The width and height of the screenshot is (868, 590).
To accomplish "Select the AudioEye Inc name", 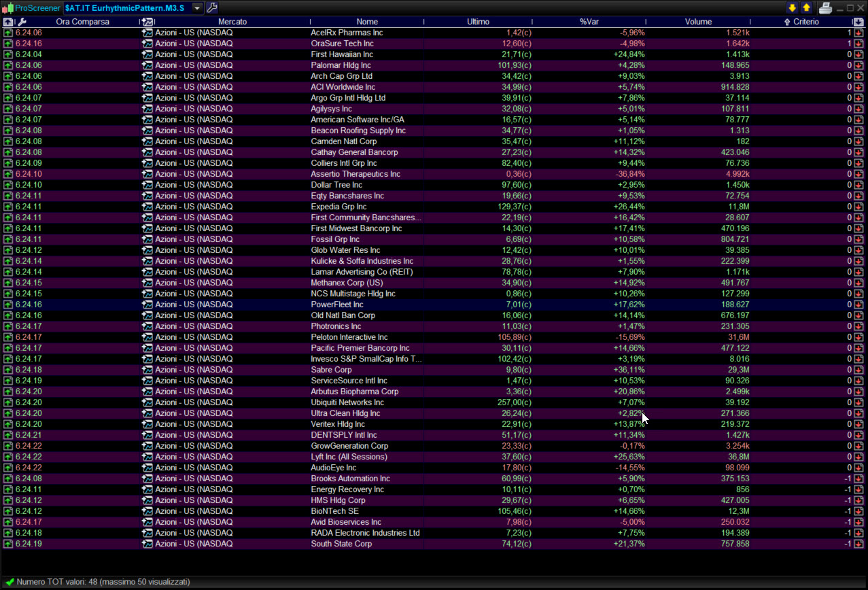I will click(334, 468).
